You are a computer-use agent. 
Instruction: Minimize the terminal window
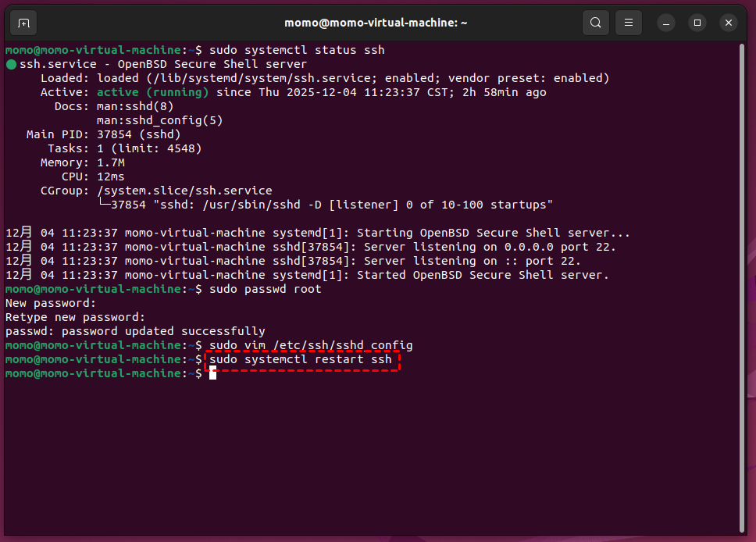tap(666, 22)
